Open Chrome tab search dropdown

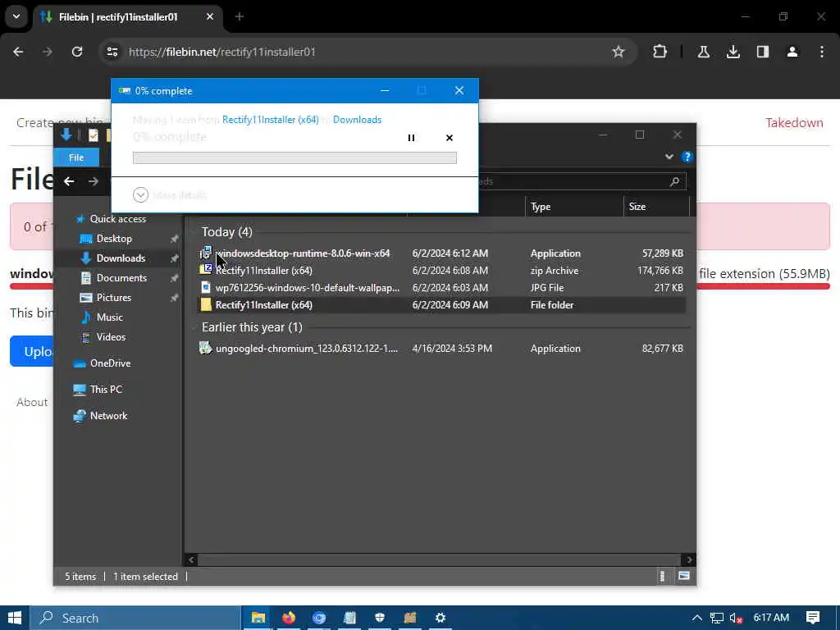coord(16,16)
